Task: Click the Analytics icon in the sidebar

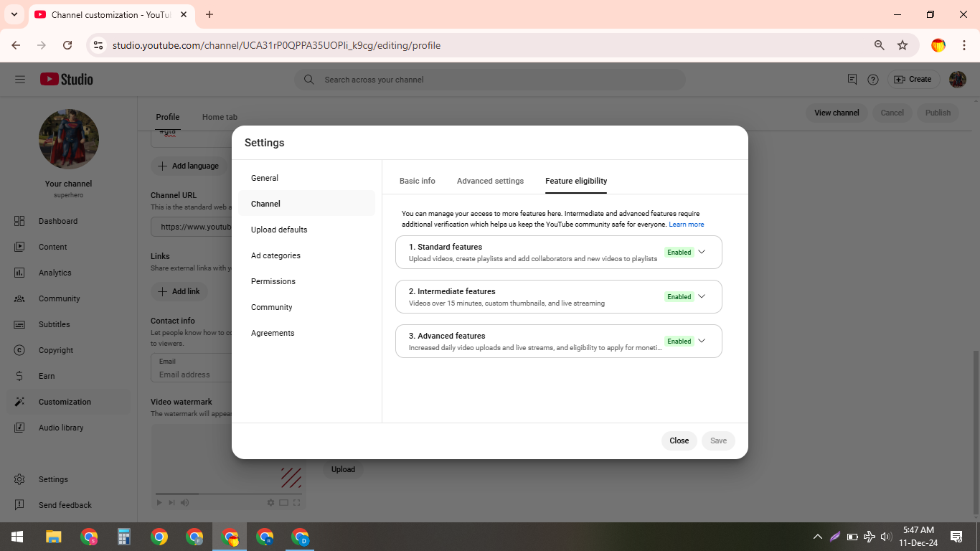Action: coord(19,273)
